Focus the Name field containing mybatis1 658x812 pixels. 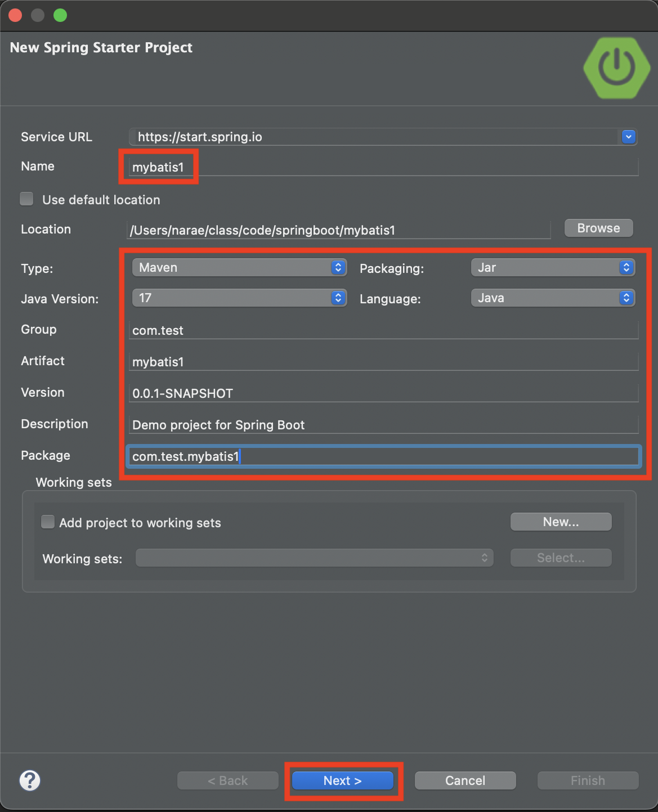(383, 167)
